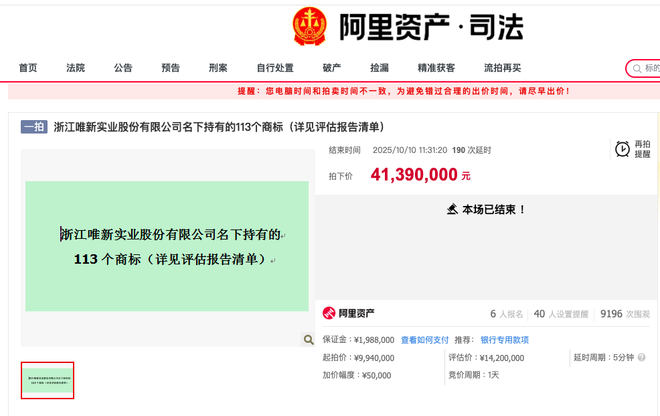The width and height of the screenshot is (660, 416).
Task: Click the 190 次延时 delay count
Action: click(x=472, y=150)
